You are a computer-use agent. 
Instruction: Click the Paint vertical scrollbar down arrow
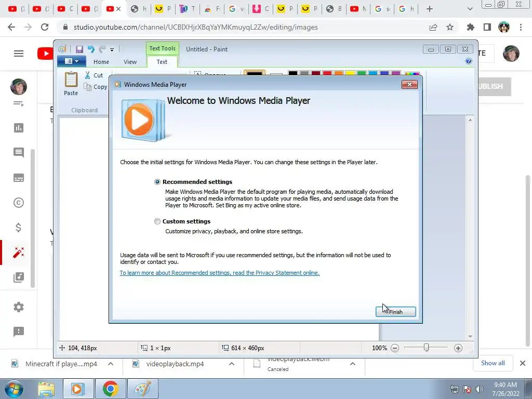point(470,336)
